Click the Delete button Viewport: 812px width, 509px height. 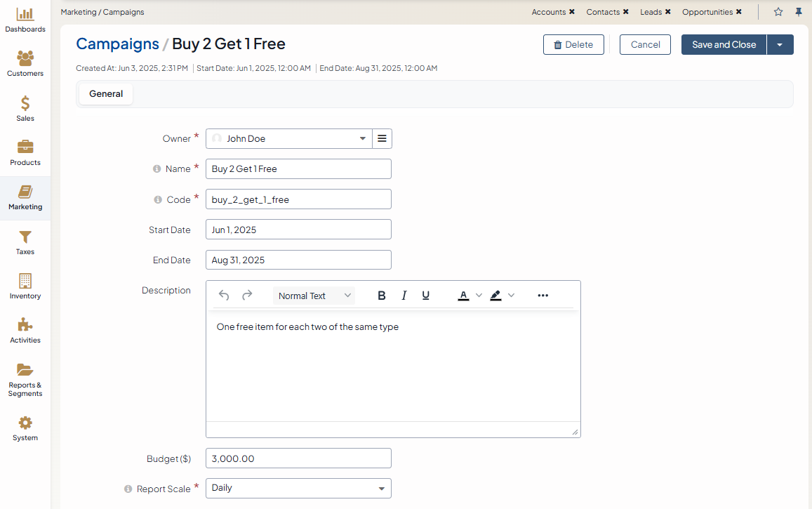pyautogui.click(x=573, y=45)
